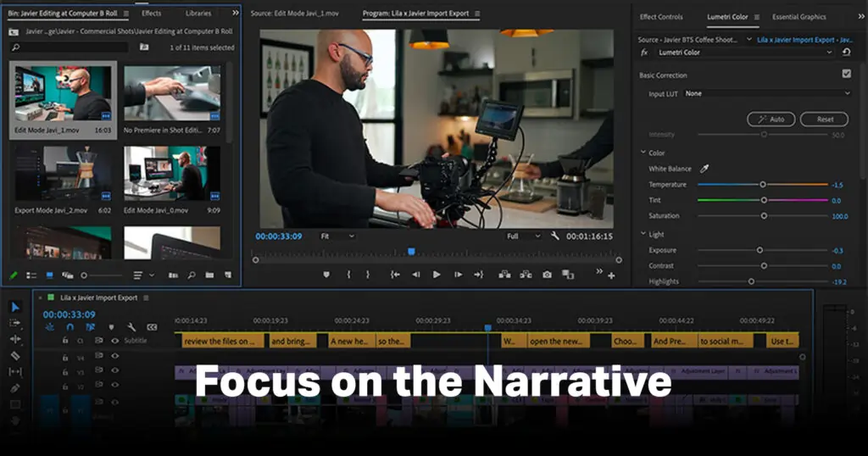Click the Reset button in Basic Correction
Image resolution: width=868 pixels, height=456 pixels.
click(x=824, y=120)
